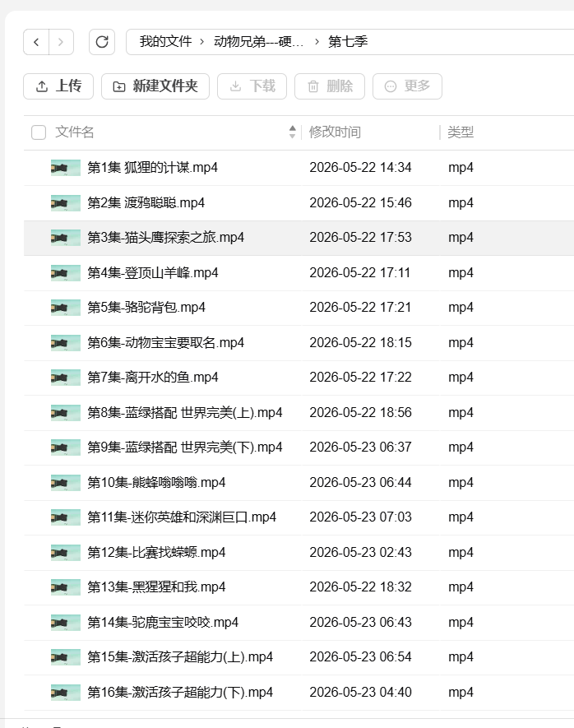Click the date 2026-05-22 18:15
Image resolution: width=574 pixels, height=728 pixels.
(360, 343)
